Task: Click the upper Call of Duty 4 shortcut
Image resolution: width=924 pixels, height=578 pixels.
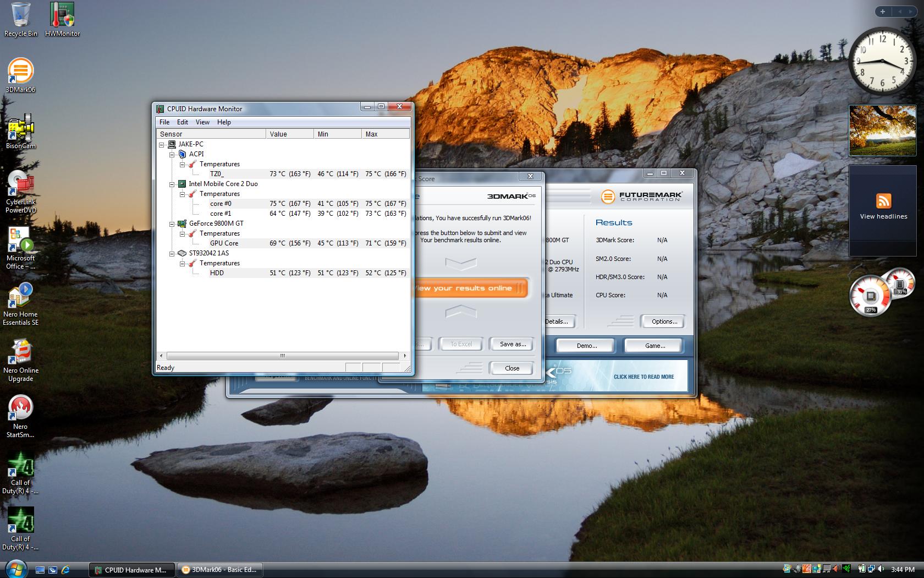Action: [20, 472]
